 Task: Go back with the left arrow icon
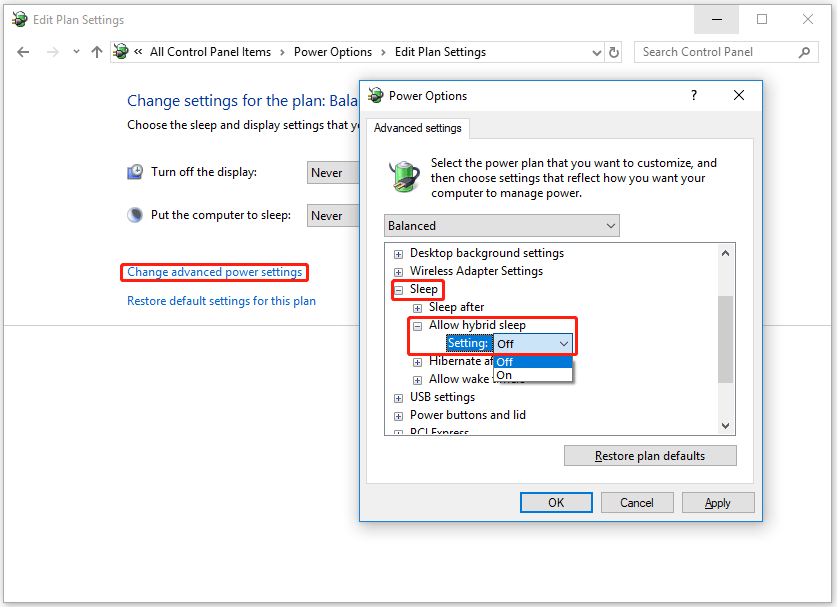click(x=23, y=52)
